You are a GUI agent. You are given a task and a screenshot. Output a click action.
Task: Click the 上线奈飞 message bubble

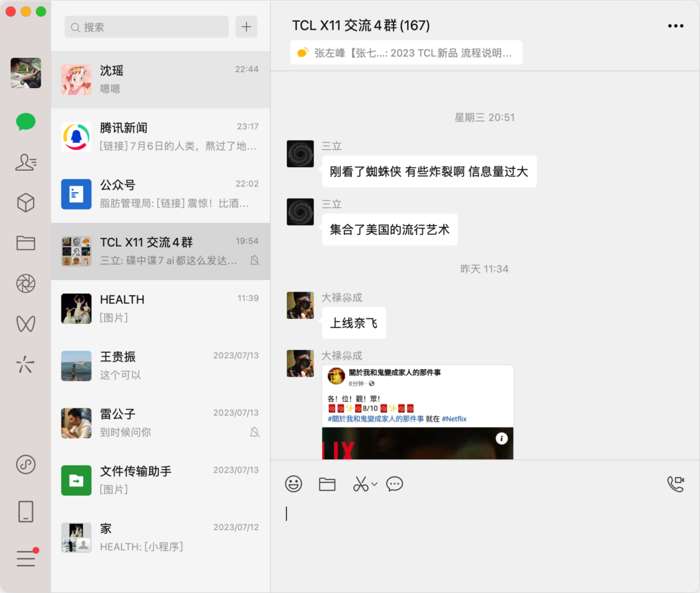[x=354, y=323]
